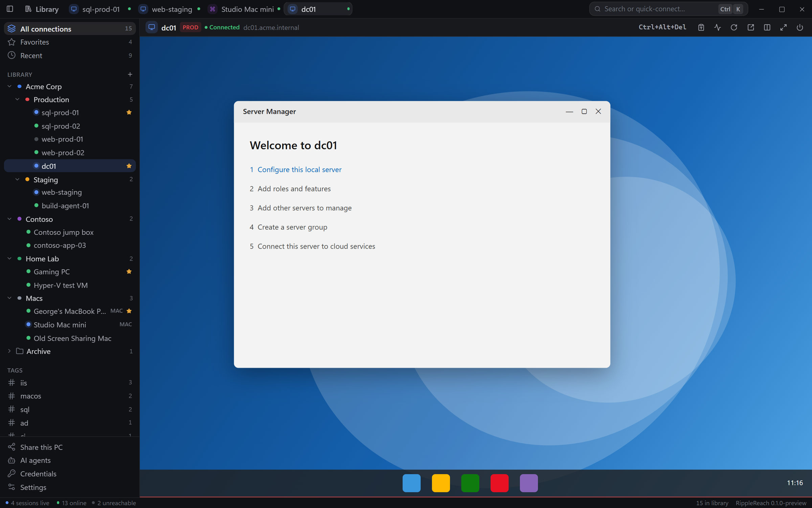Select web-prod-02 connection
This screenshot has width=812, height=508.
(x=70, y=153)
